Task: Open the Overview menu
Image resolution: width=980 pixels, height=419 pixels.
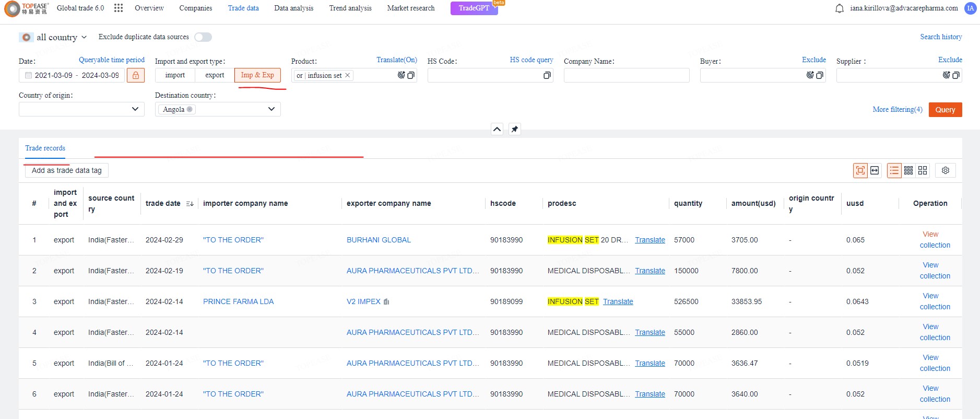Action: tap(149, 8)
